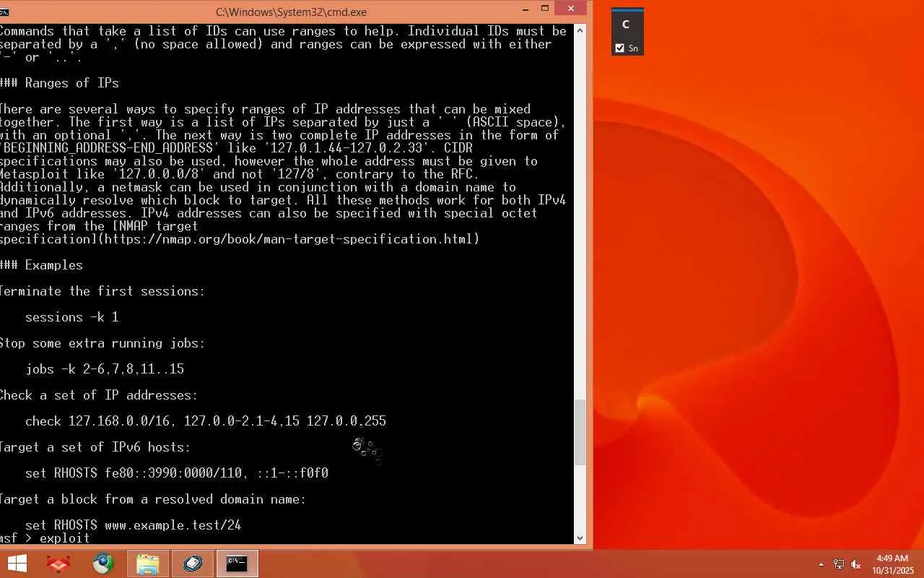This screenshot has height=578, width=924.
Task: Click the '### Ranges of IPs' heading
Action: (60, 83)
